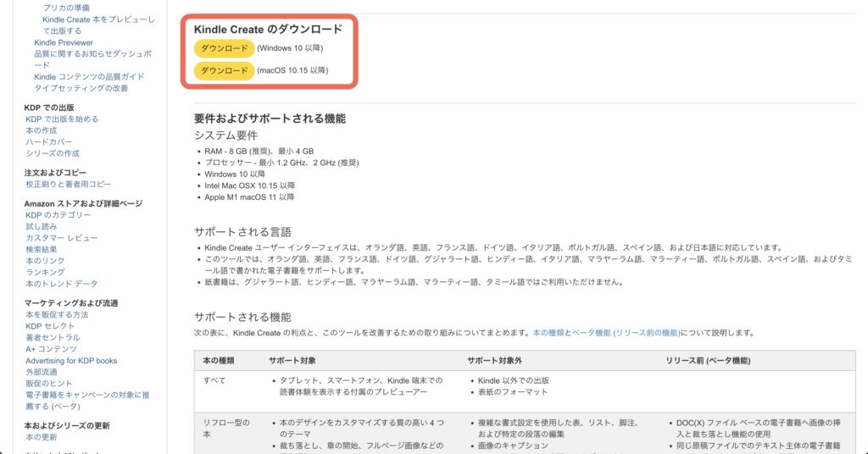The image size is (868, 454).
Task: Click Amazon ストアおよび詳細ページ sidebar heading
Action: click(x=83, y=203)
